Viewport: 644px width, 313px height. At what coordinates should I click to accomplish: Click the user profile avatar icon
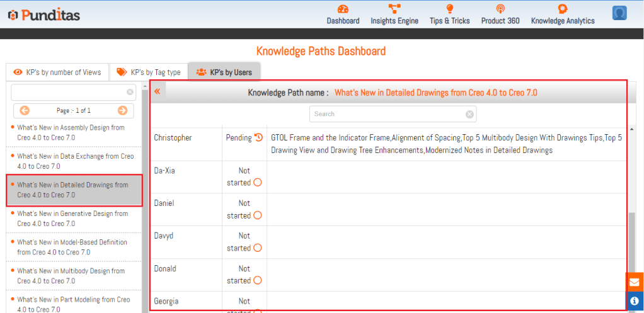tap(619, 13)
